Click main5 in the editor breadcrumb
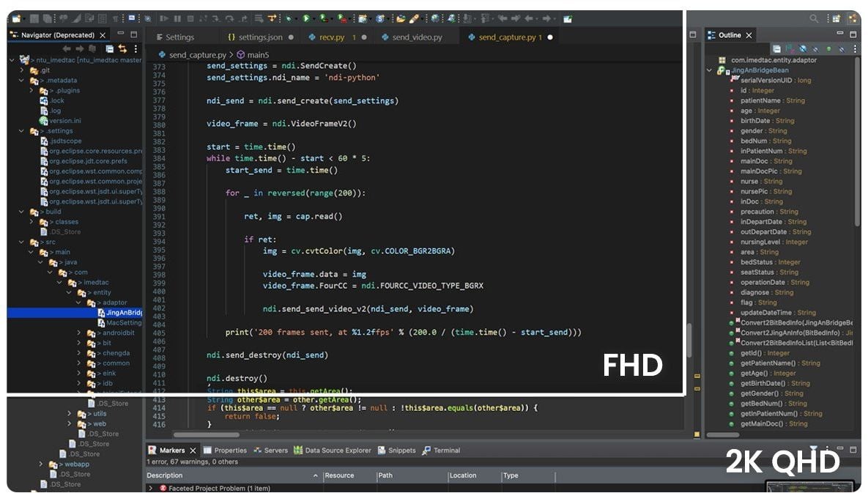868x493 pixels. tap(258, 55)
